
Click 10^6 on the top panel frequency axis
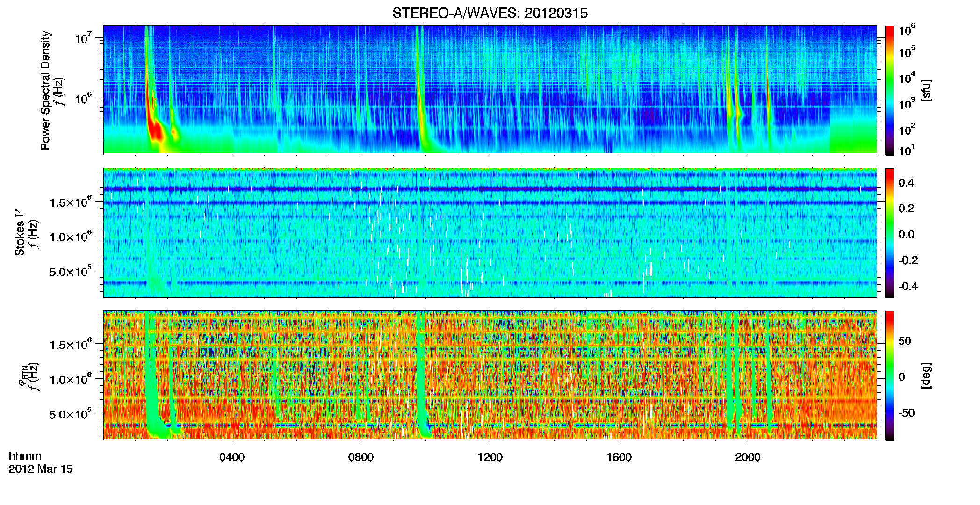84,99
